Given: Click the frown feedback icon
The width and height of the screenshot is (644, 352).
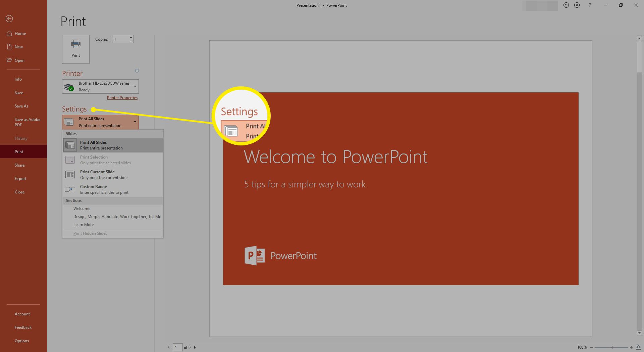Looking at the screenshot, I should point(577,5).
